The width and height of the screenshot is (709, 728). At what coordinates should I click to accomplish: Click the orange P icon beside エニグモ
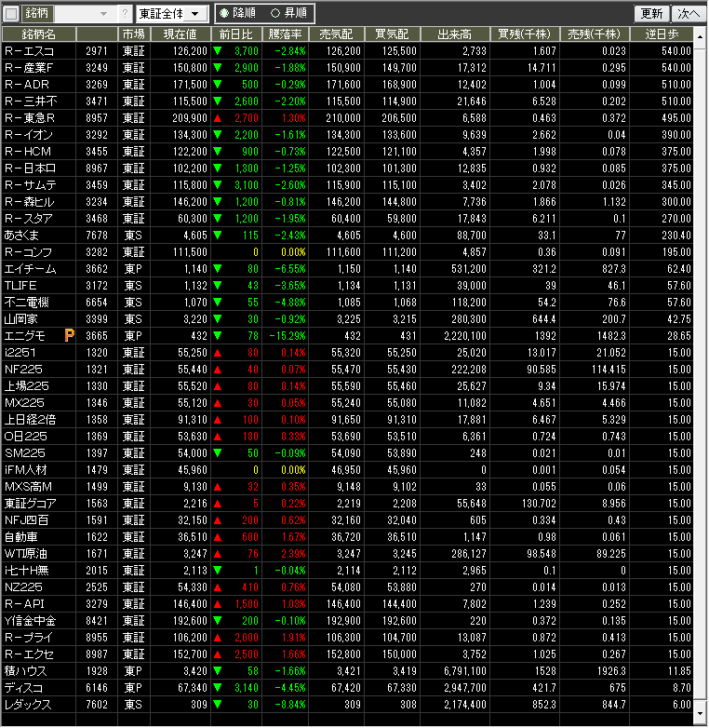[x=69, y=335]
